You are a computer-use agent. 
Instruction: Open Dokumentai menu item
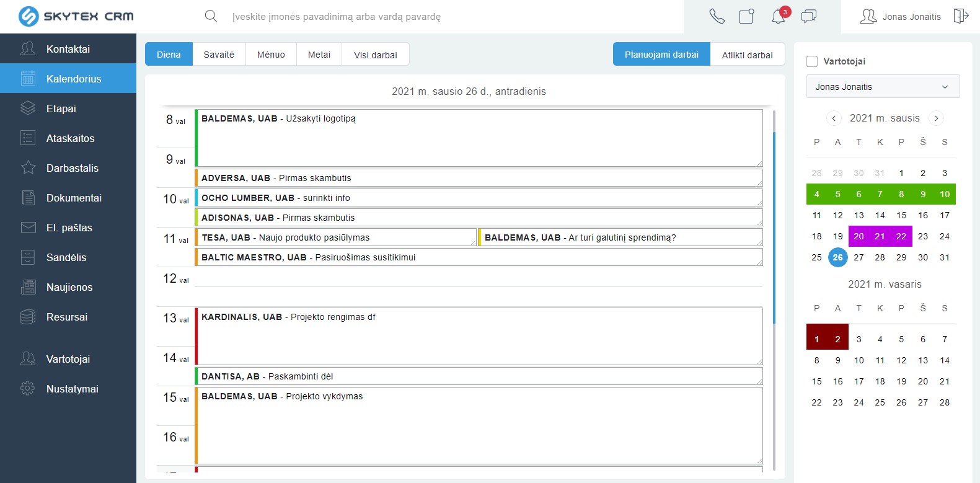pyautogui.click(x=68, y=197)
